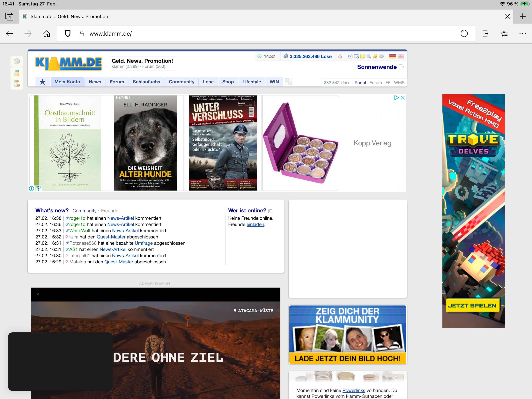Open the browser tabs overview icon
Screen dimensions: 532x399
9,17
